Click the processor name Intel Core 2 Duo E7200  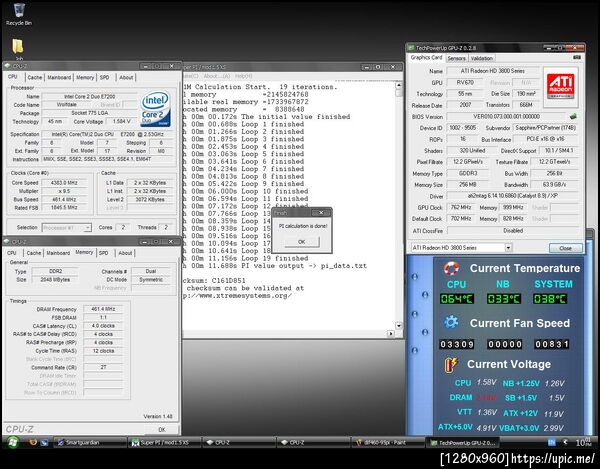pyautogui.click(x=89, y=96)
